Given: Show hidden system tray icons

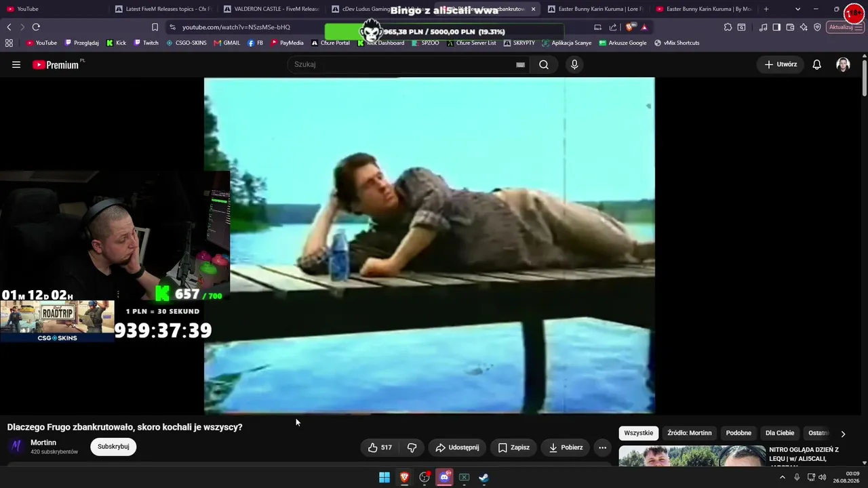Looking at the screenshot, I should click(x=782, y=477).
